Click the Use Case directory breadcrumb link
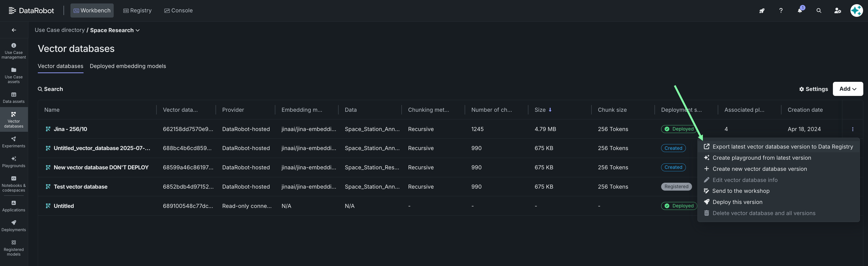 pos(60,30)
